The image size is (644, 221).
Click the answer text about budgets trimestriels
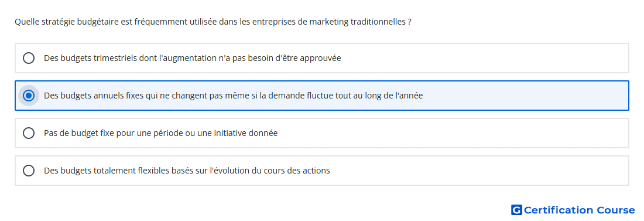coord(192,59)
